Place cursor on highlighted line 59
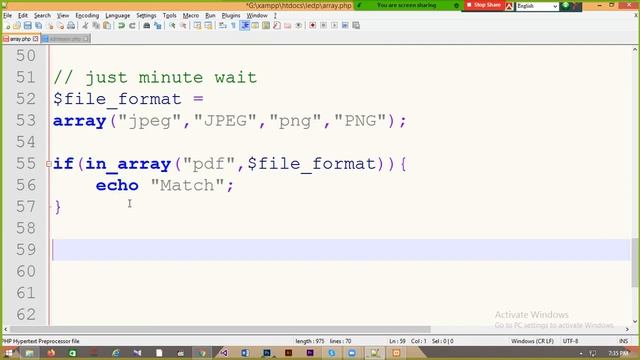This screenshot has height=360, width=640. point(341,250)
